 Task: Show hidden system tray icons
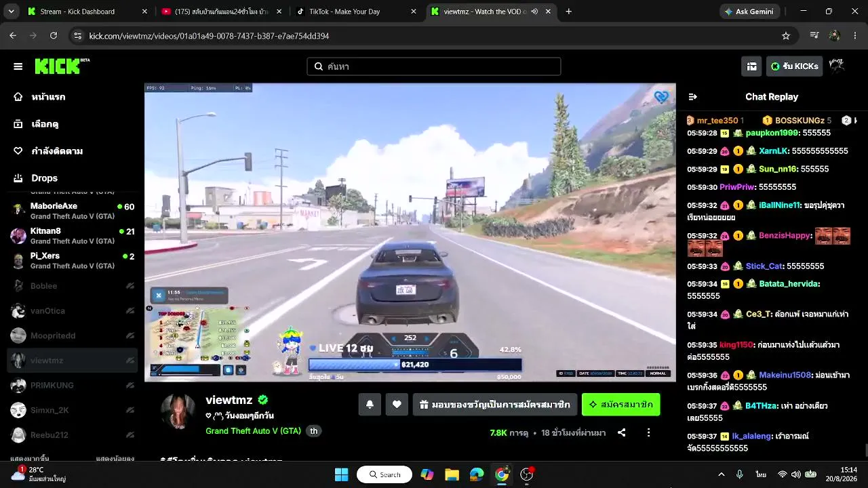[721, 474]
